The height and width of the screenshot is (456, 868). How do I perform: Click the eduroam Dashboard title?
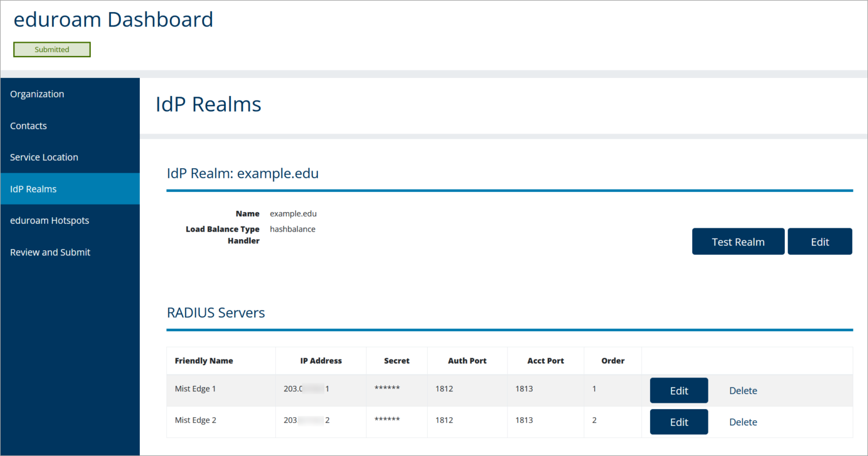pos(113,20)
